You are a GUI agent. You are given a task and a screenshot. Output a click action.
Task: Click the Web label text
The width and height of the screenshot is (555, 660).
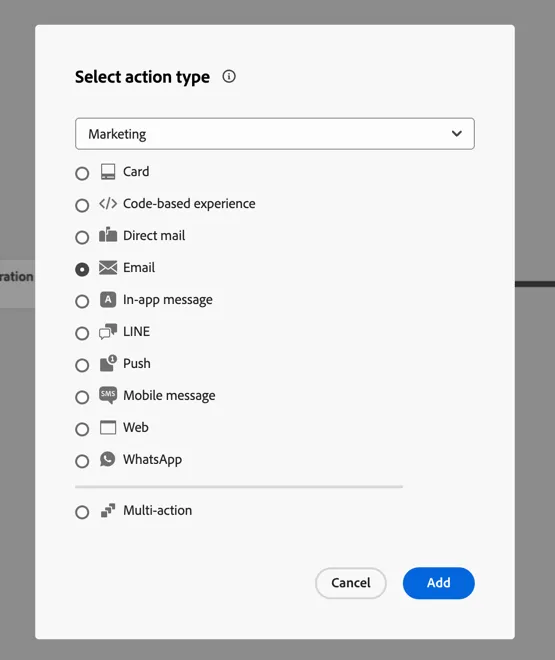point(136,428)
